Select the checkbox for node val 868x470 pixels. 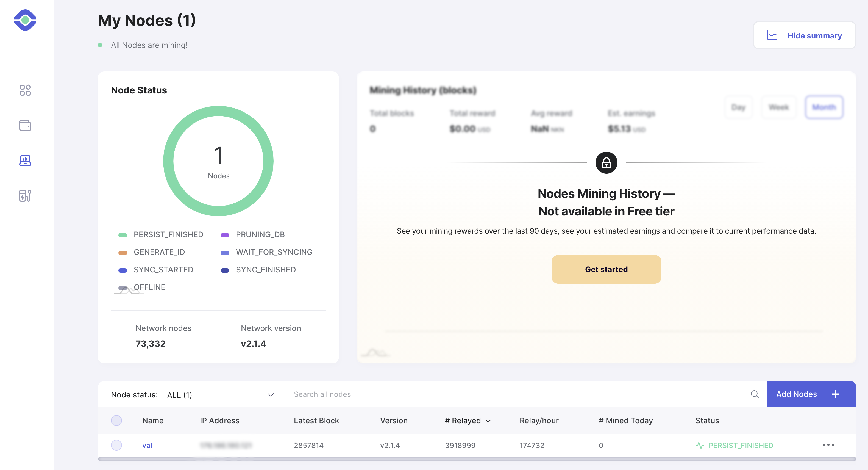116,445
